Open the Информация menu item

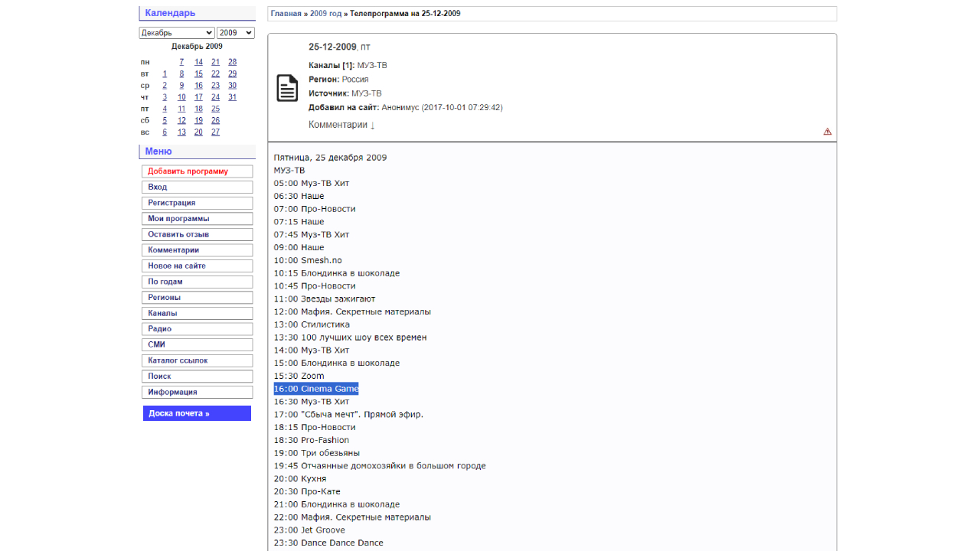coord(197,392)
